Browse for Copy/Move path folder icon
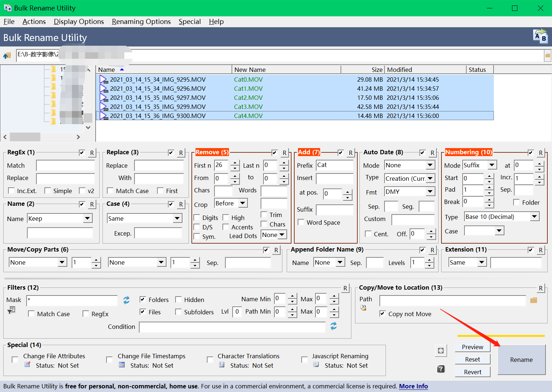Screen dimensions: 552x392 tap(533, 300)
